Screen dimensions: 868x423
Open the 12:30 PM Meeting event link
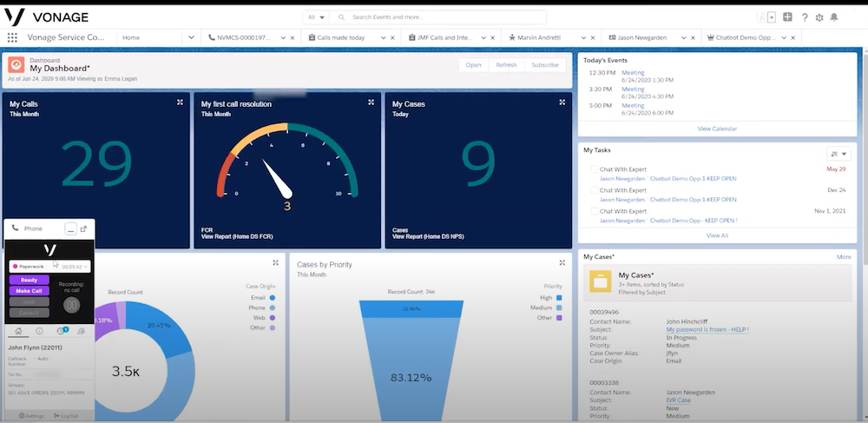point(633,73)
